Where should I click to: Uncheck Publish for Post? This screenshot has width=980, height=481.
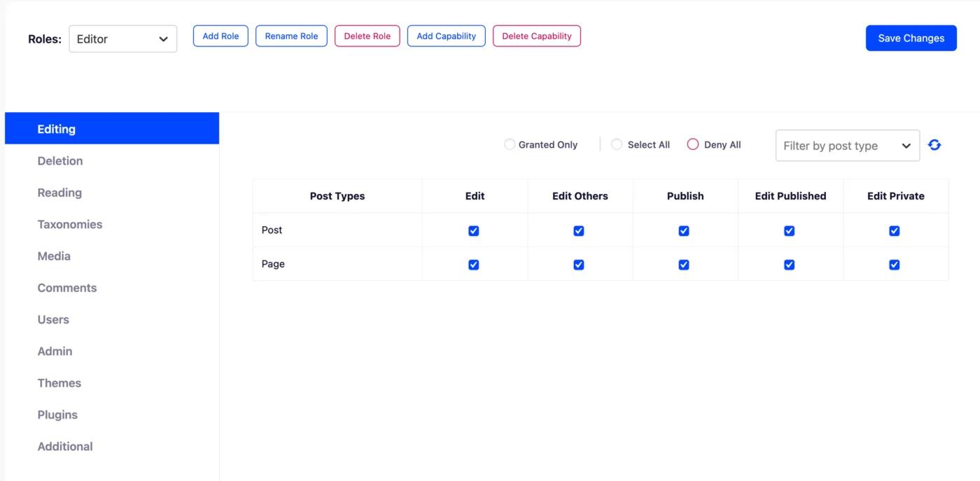[x=684, y=230]
